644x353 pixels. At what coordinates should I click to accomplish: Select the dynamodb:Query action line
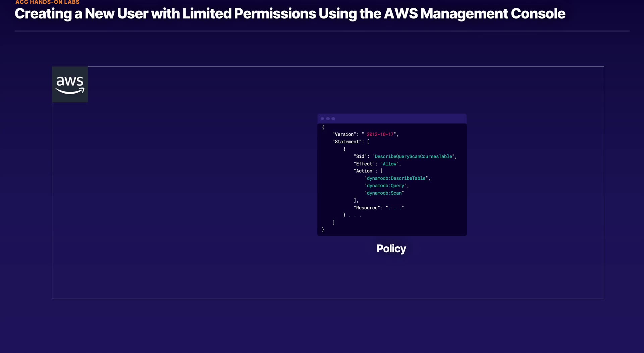pyautogui.click(x=385, y=186)
